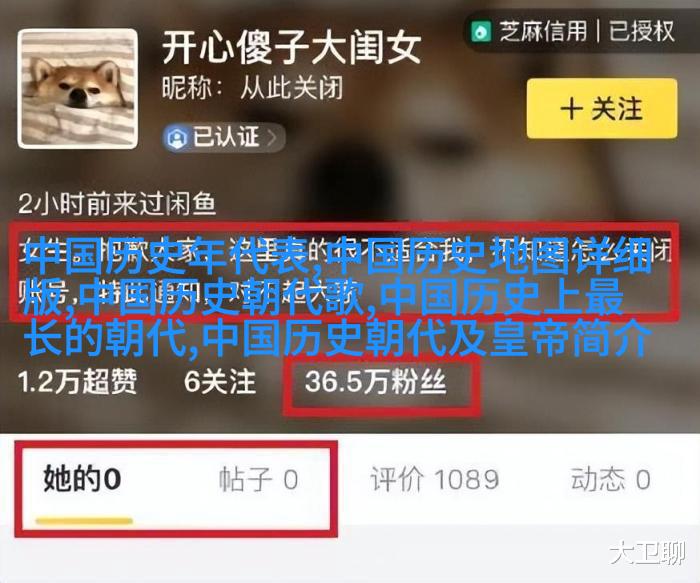
Task: Click the 大卫聊 watermark text
Action: coord(648,554)
